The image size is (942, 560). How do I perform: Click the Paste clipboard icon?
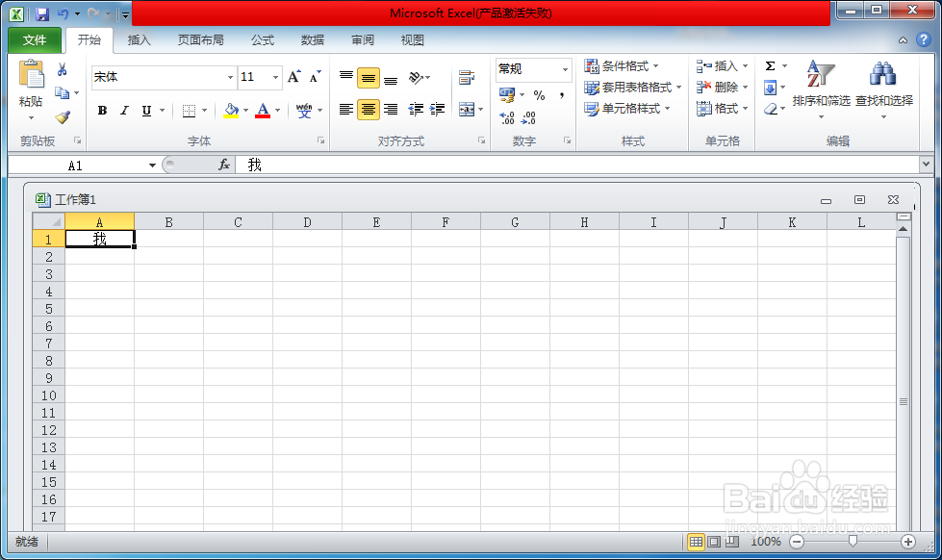pos(31,74)
